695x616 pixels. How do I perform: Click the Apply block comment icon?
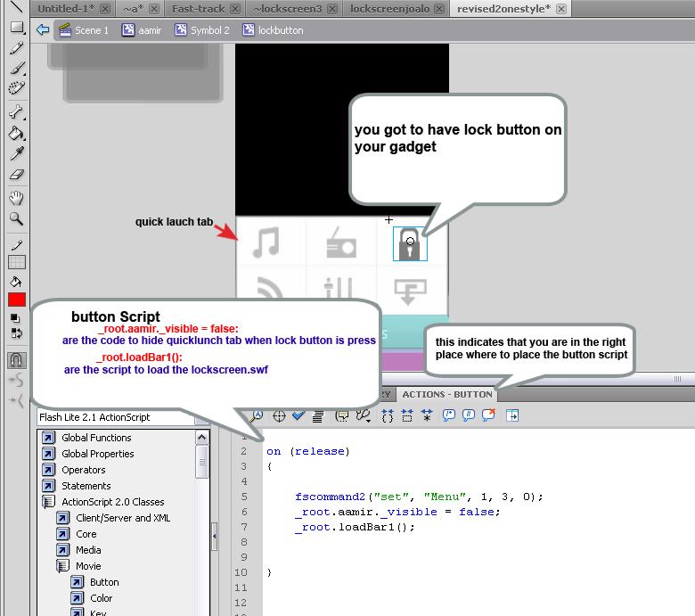click(x=448, y=415)
